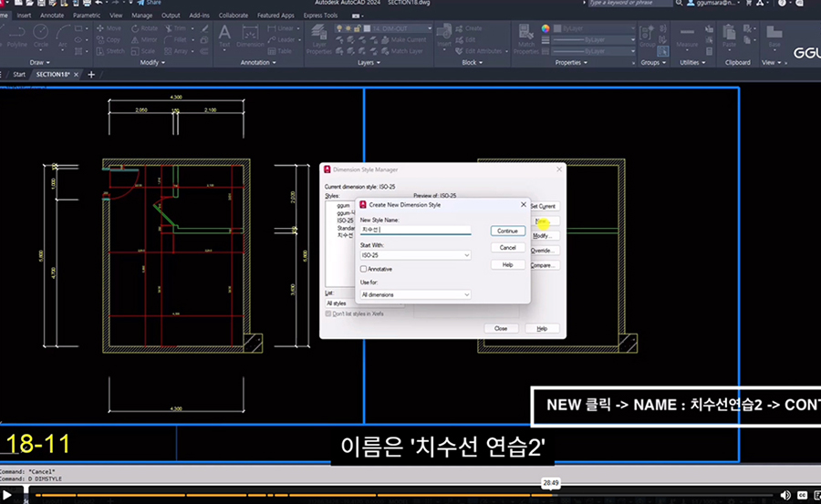
Task: Switch to the Start drawing tab
Action: tap(18, 74)
